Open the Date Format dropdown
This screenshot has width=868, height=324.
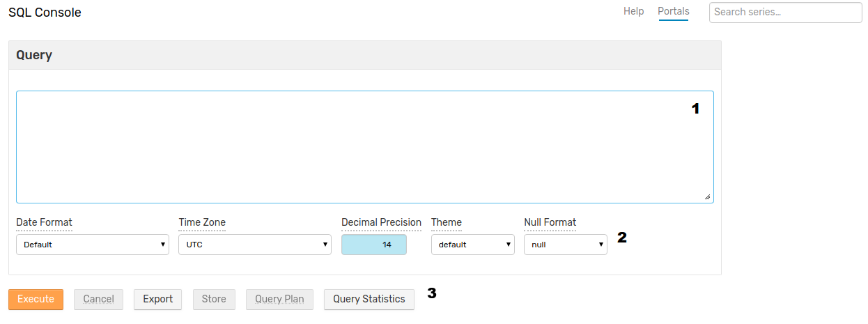93,245
